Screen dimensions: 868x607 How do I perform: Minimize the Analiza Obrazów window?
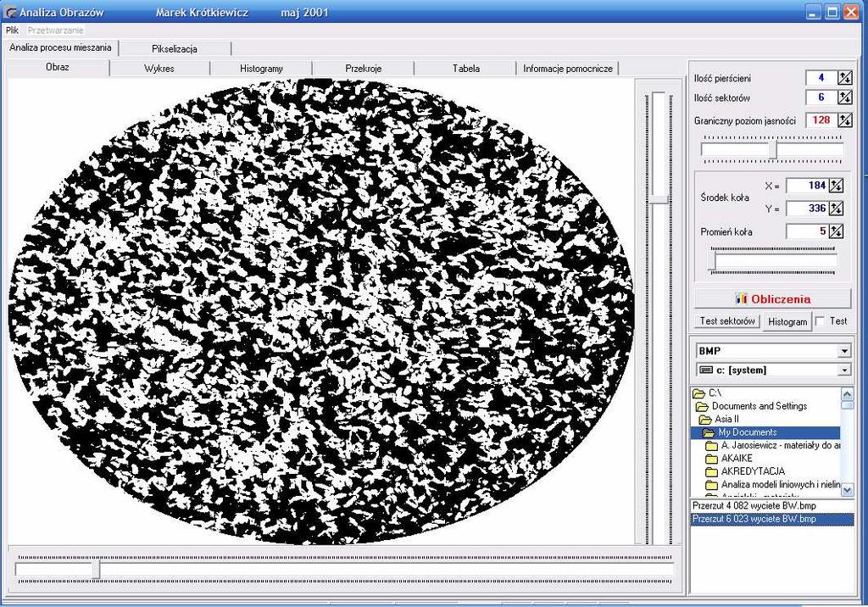click(813, 12)
